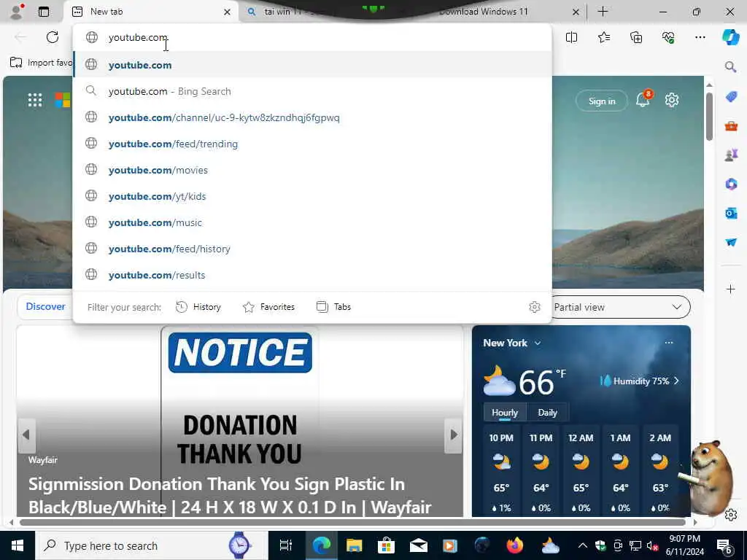Open new tab page settings gear
The width and height of the screenshot is (747, 560).
click(x=672, y=100)
